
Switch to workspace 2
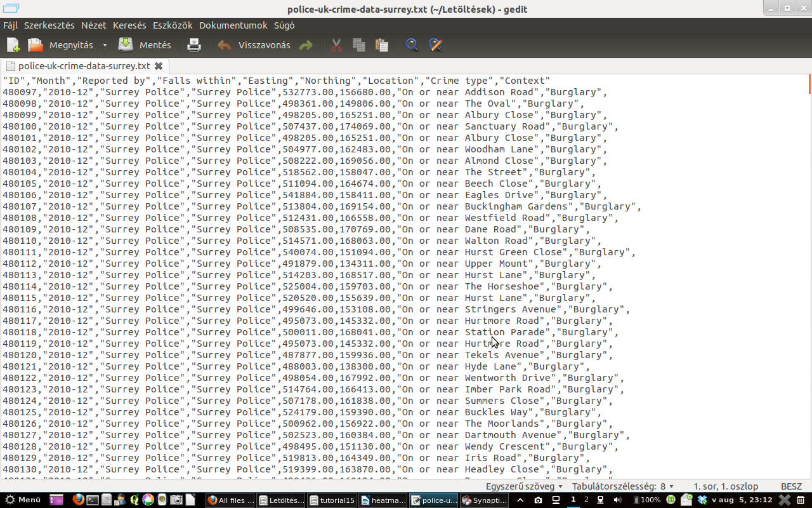(x=586, y=500)
